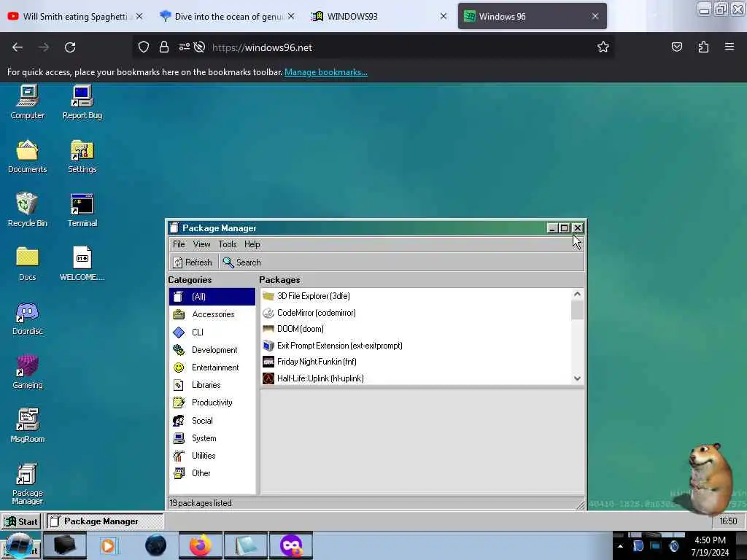Open Firefox from the OS taskbar
The image size is (747, 560).
click(201, 545)
